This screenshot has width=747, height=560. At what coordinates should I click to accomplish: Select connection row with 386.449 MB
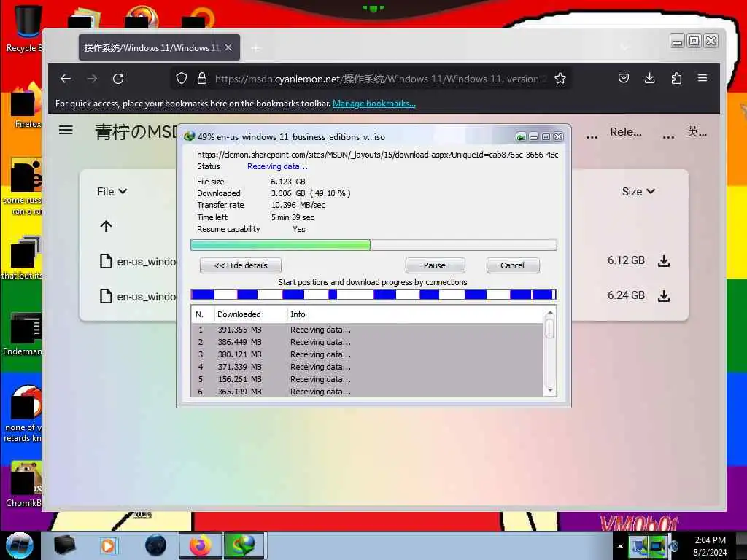(368, 342)
